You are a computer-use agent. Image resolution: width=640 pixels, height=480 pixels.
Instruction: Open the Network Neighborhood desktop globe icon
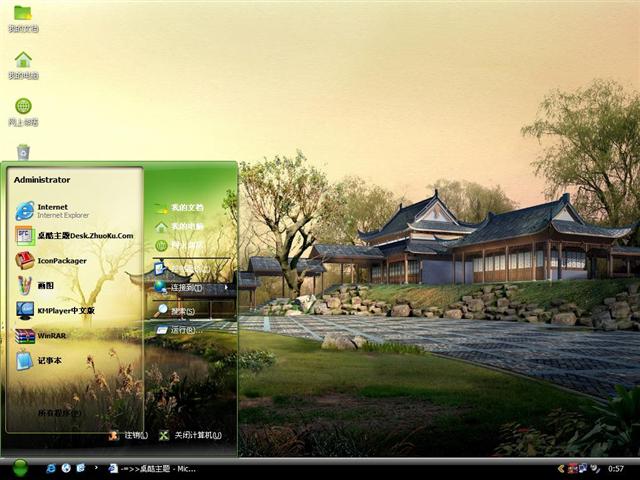pyautogui.click(x=23, y=112)
